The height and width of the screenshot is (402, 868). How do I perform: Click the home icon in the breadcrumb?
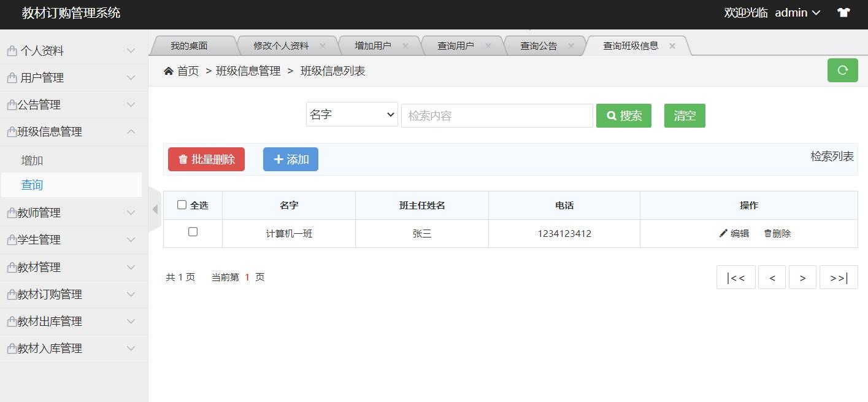click(169, 71)
